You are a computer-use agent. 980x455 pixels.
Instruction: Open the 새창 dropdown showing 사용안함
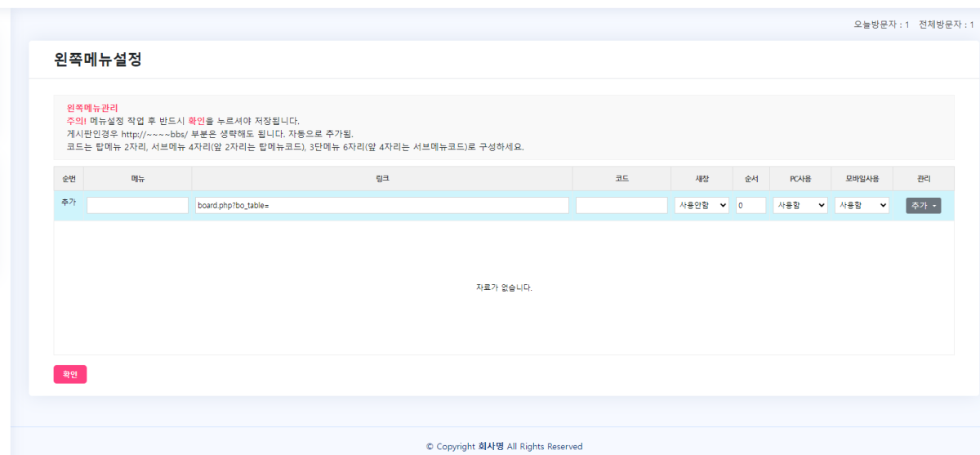pyautogui.click(x=702, y=206)
